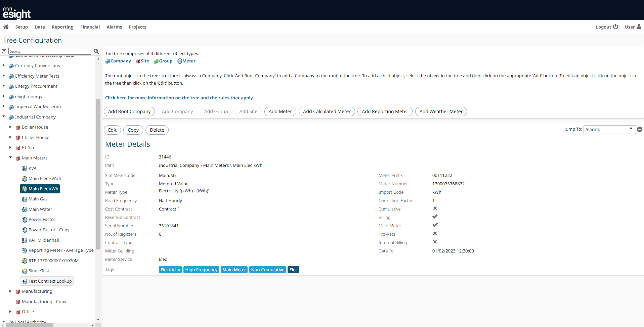The height and width of the screenshot is (327, 644).
Task: Click the Boiler House site icon
Action: click(x=18, y=127)
